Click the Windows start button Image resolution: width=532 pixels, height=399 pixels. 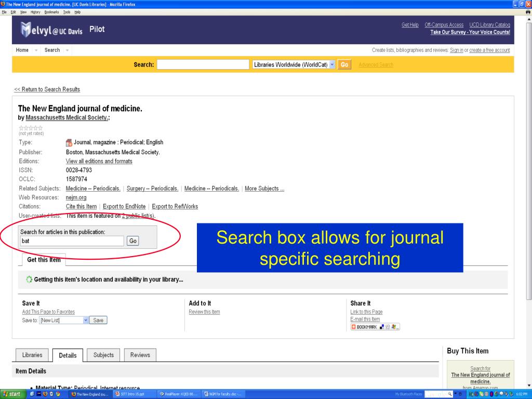click(12, 394)
